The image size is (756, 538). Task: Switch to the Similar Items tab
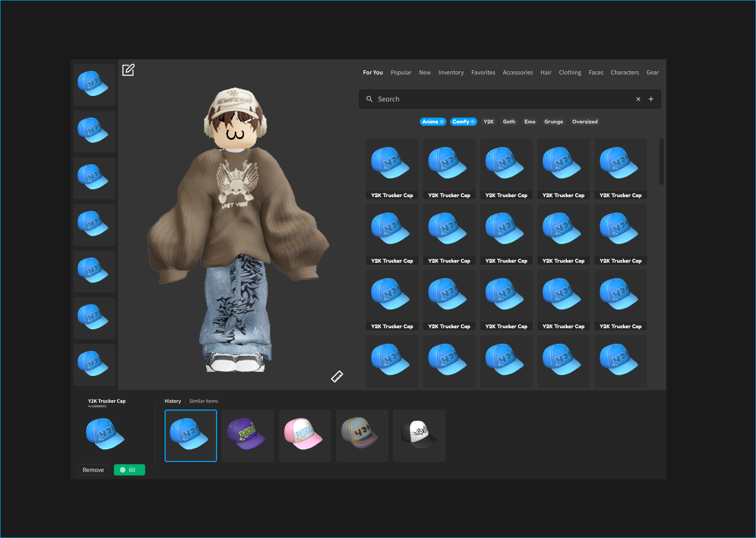coord(203,401)
